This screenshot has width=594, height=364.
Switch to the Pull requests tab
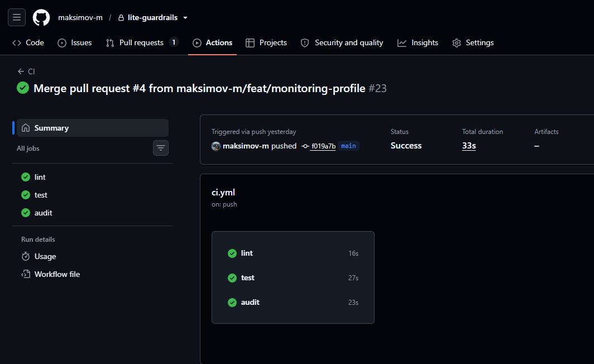point(142,43)
